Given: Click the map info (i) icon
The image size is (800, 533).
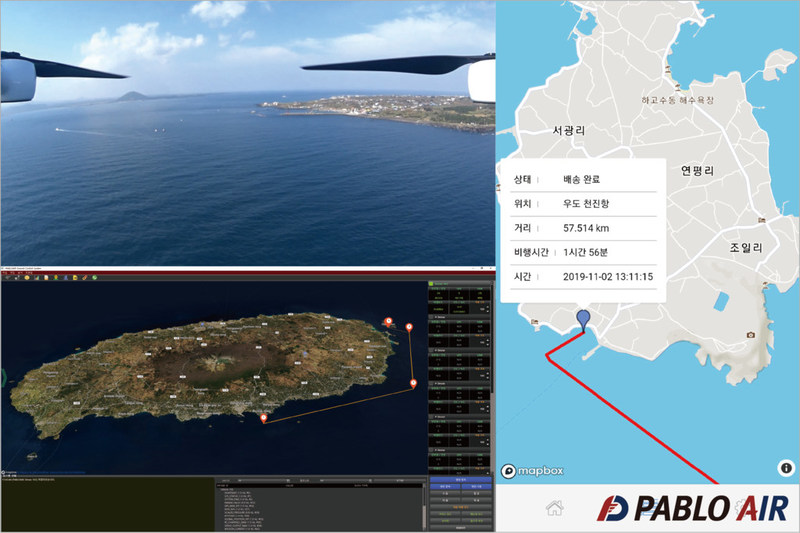Looking at the screenshot, I should 786,468.
